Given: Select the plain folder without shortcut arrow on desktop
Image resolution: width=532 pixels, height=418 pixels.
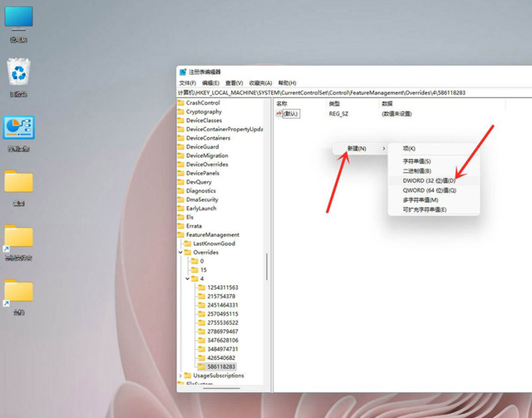Looking at the screenshot, I should [18, 181].
